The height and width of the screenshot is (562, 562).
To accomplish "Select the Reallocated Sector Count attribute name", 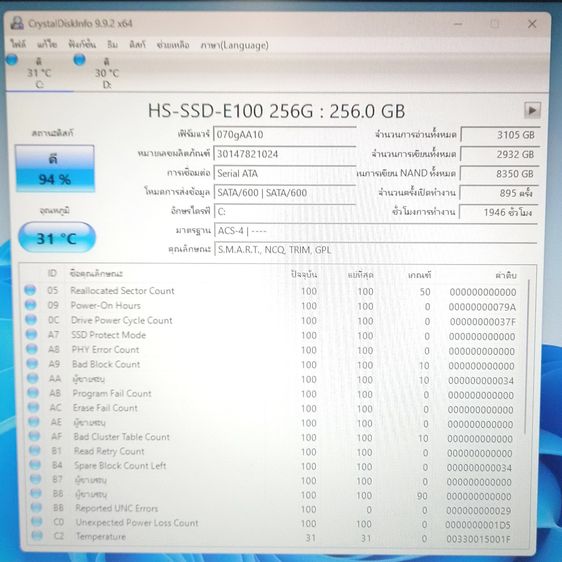I will coord(122,291).
